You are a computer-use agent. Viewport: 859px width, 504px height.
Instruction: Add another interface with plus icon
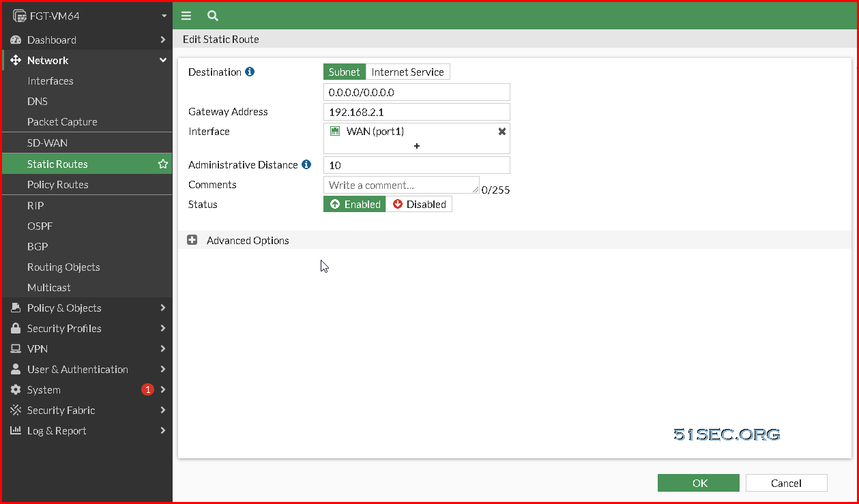click(417, 146)
